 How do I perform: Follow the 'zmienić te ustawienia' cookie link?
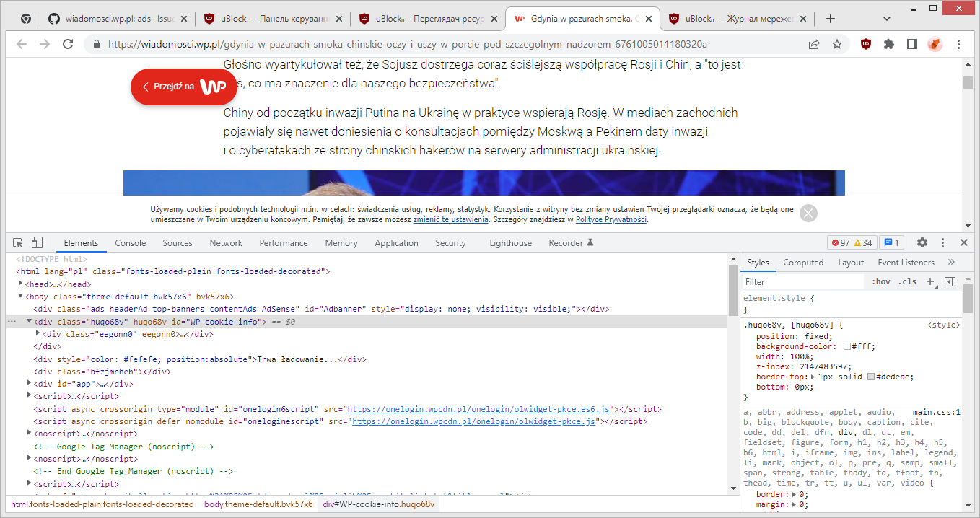[x=452, y=219]
